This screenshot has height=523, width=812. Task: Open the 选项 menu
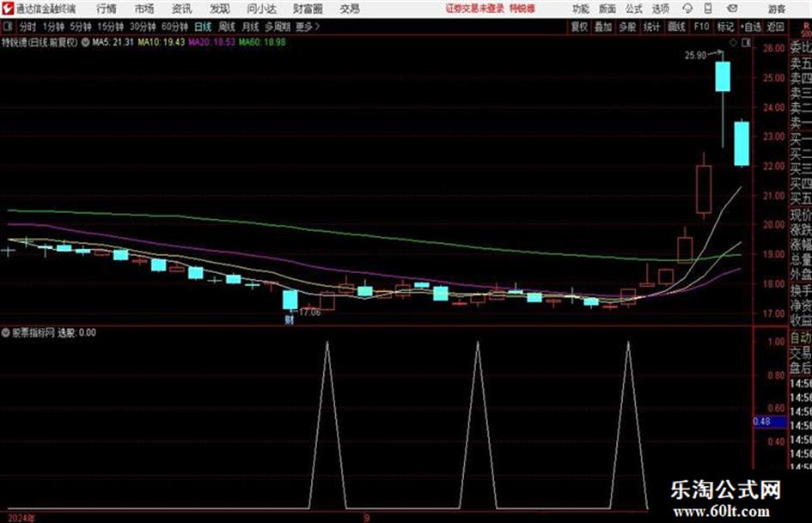(x=661, y=9)
